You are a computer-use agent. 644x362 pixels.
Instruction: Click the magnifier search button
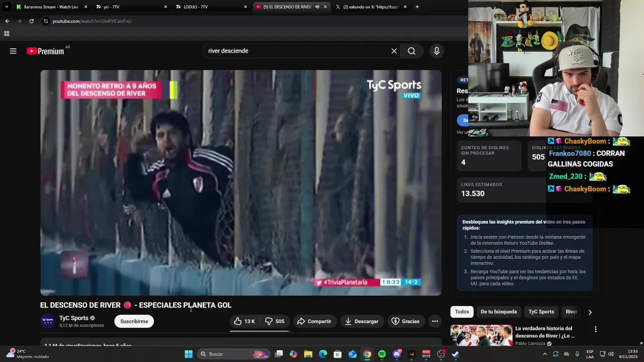412,51
